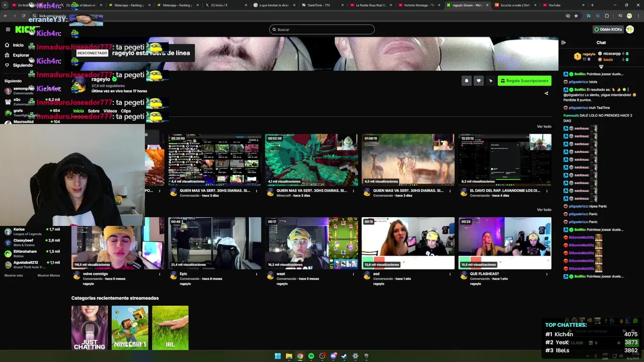This screenshot has width=644, height=362.
Task: Select the Clips tab on channel
Action: click(126, 111)
